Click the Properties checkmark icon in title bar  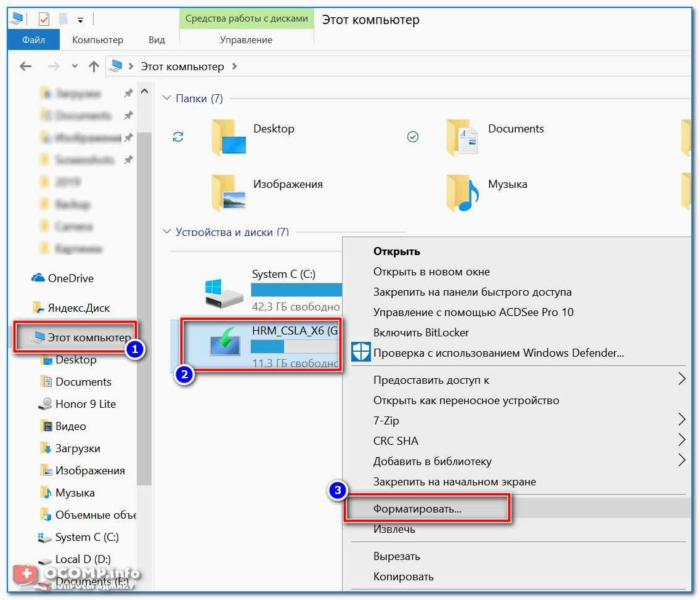tap(44, 19)
